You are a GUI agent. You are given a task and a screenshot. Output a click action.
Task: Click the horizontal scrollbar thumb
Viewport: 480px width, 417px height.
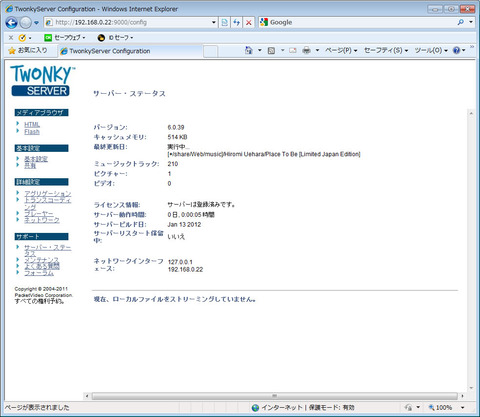point(275,396)
